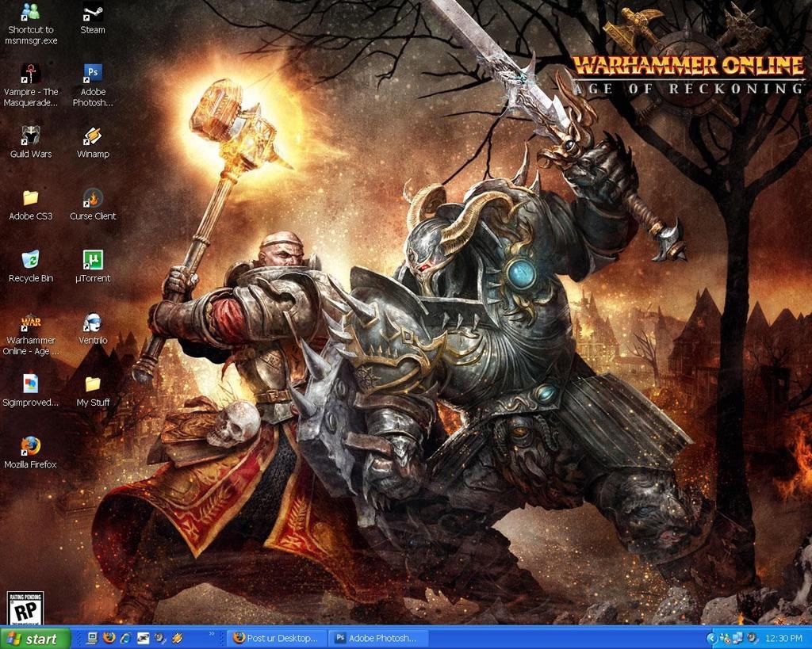This screenshot has width=812, height=649.
Task: Show hidden system tray icons
Action: 711,638
